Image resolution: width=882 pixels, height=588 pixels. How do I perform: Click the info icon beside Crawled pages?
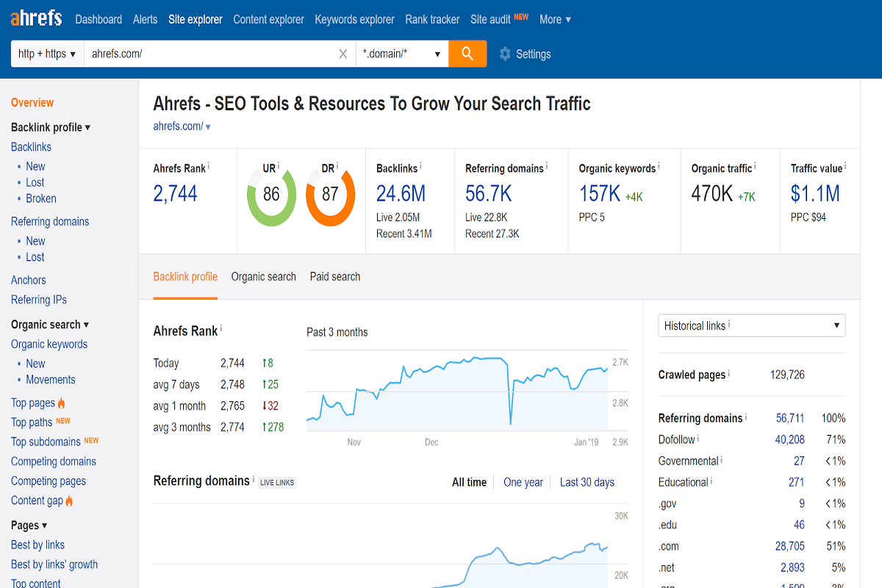[729, 373]
